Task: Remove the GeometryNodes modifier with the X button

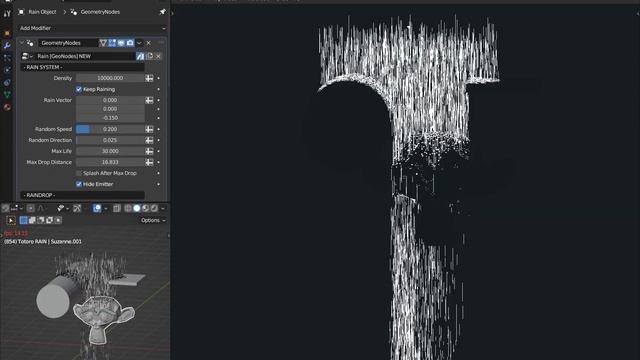Action: (x=149, y=43)
